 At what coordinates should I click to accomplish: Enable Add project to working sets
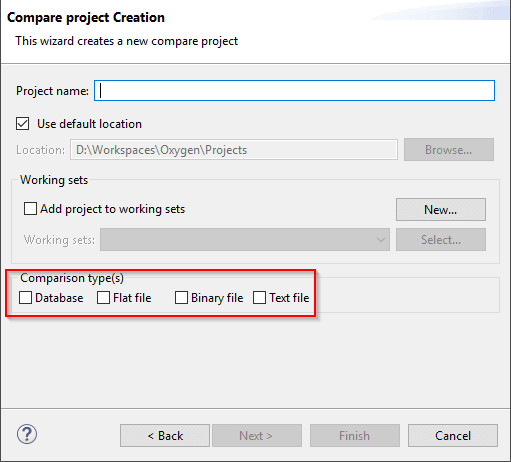(x=30, y=209)
